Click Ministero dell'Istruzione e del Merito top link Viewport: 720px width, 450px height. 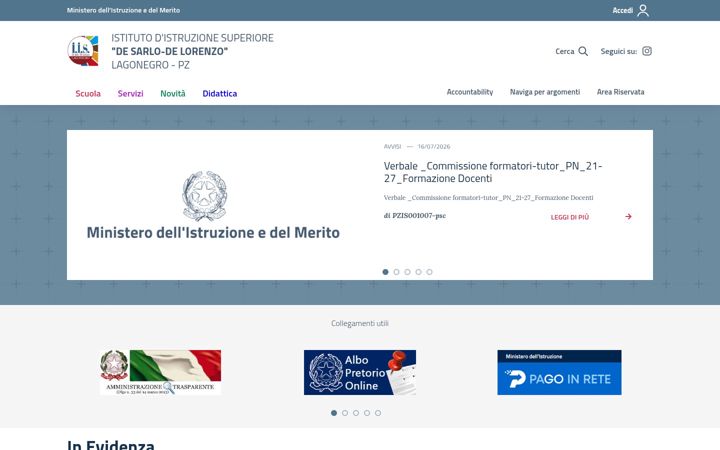pos(123,10)
